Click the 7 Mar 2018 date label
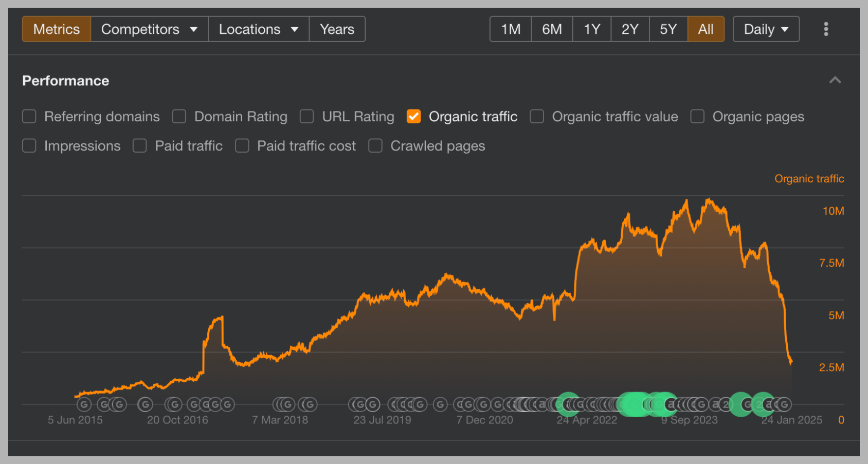Viewport: 868px width, 464px height. pyautogui.click(x=280, y=420)
